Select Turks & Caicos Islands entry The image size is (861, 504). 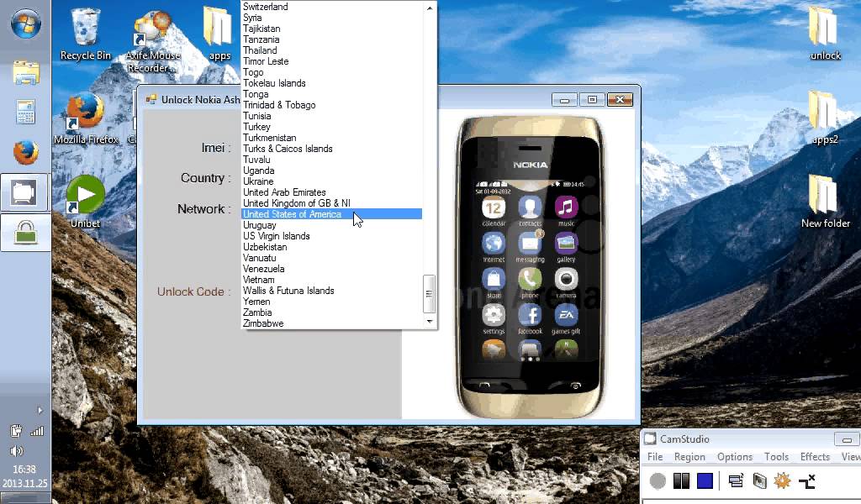(331, 149)
